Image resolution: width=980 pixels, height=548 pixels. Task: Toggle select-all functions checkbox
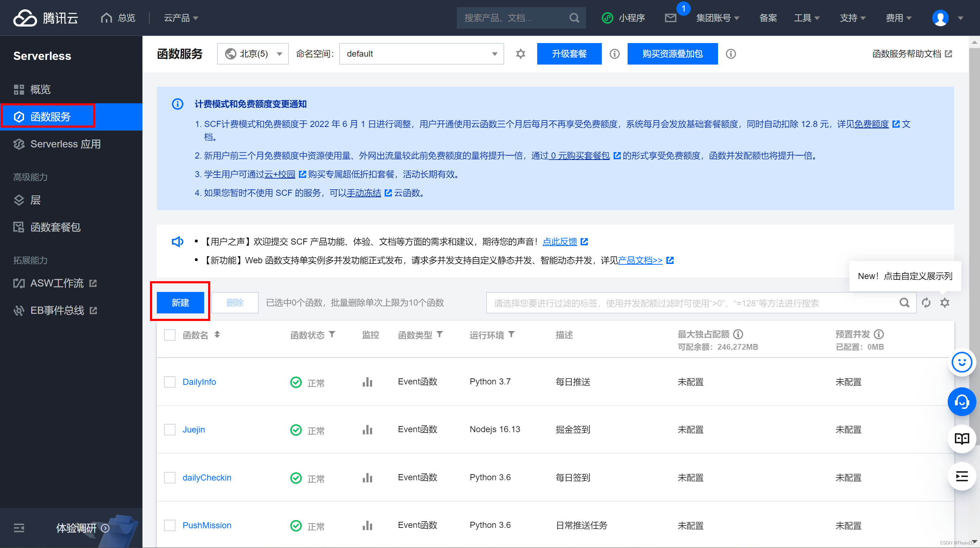[x=169, y=335]
